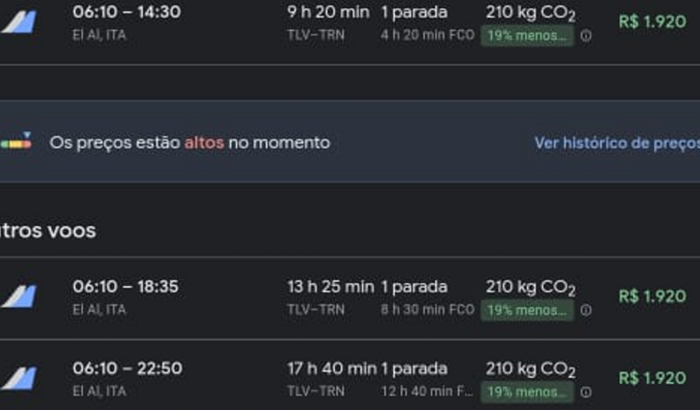The image size is (700, 410).
Task: Select the R$ 1.920 price of the 17 h 40 min flight
Action: tap(652, 378)
